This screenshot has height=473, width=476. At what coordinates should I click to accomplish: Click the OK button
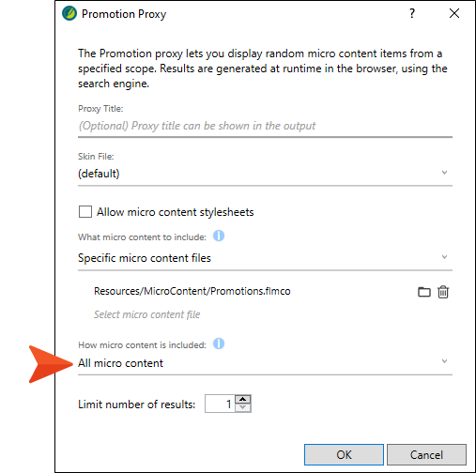point(344,455)
